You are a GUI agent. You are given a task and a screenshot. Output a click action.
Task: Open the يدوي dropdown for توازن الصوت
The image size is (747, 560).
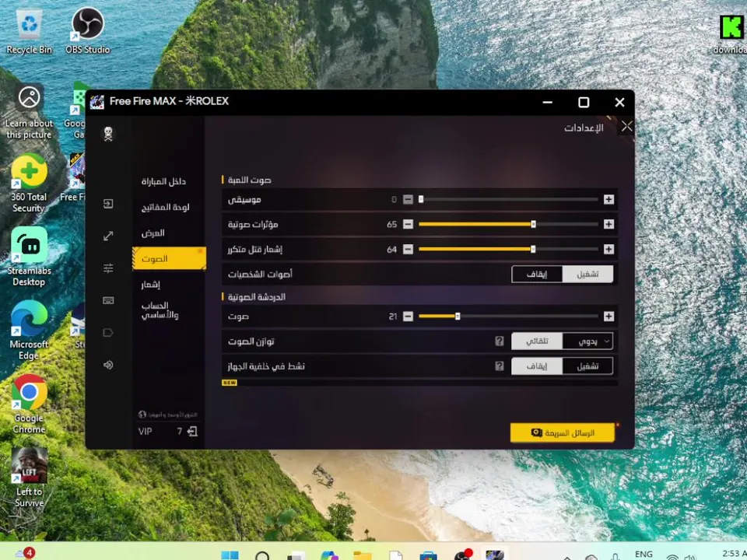[x=587, y=341]
